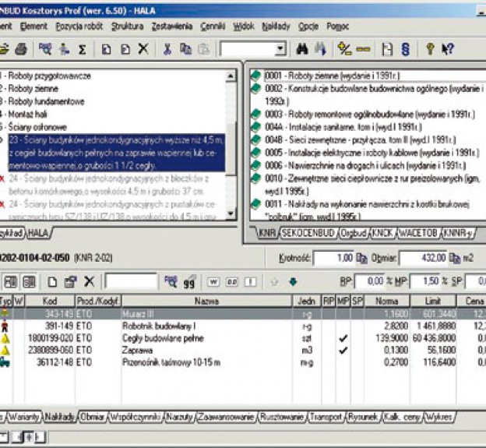The width and height of the screenshot is (486, 448).
Task: Click the second document icon before the X
Action: click(125, 49)
